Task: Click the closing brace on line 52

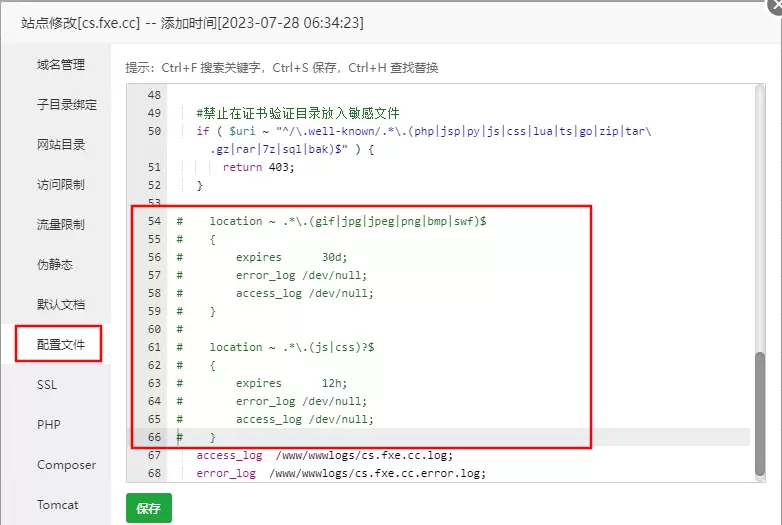Action: 199,185
